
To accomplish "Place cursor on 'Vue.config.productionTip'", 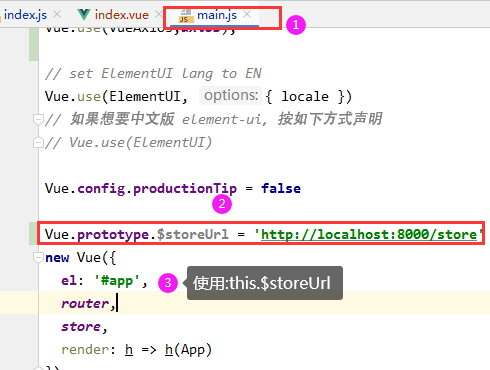I will pos(141,189).
